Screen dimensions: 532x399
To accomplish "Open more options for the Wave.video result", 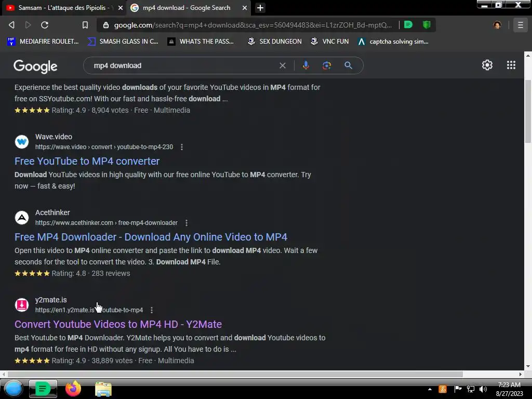I will pyautogui.click(x=182, y=147).
